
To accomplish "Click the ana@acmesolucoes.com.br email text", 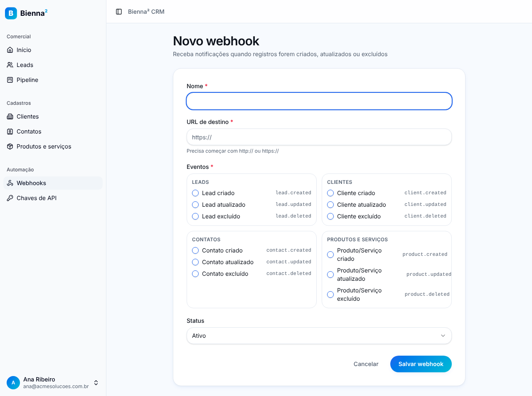I will click(x=56, y=386).
